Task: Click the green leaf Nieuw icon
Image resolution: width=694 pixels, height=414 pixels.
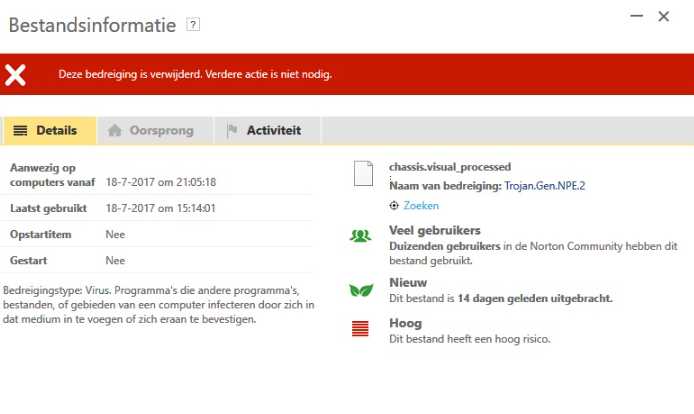Action: tap(361, 290)
